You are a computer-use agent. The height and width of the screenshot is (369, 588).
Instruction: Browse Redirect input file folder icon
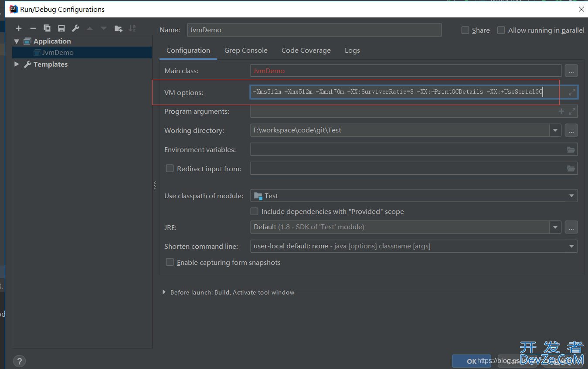pyautogui.click(x=571, y=169)
